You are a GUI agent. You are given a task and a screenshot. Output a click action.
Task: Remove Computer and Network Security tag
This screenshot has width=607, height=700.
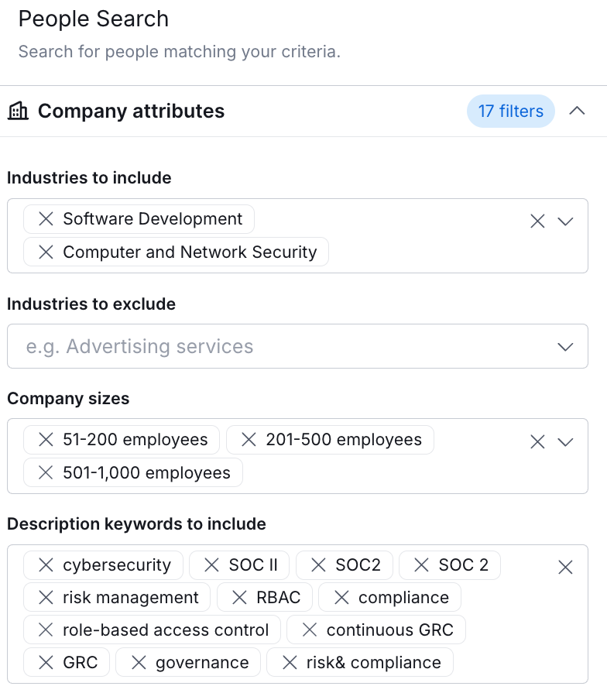pos(46,252)
